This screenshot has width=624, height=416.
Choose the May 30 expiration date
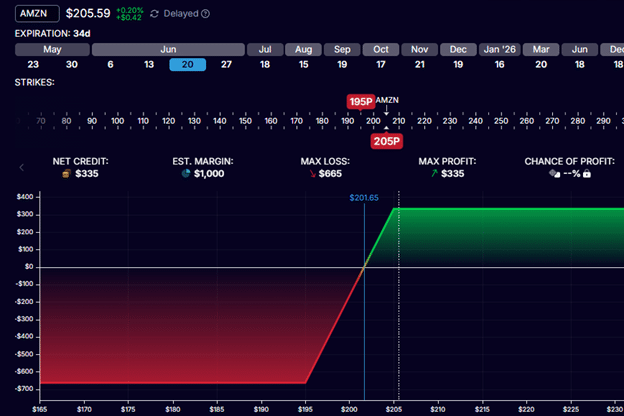pyautogui.click(x=72, y=65)
